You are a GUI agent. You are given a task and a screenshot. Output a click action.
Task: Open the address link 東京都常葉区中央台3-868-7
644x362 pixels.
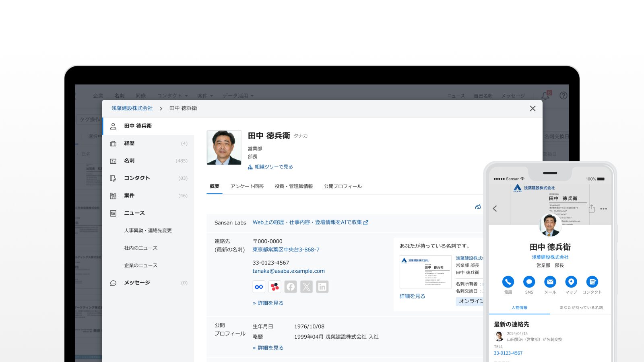coord(286,250)
